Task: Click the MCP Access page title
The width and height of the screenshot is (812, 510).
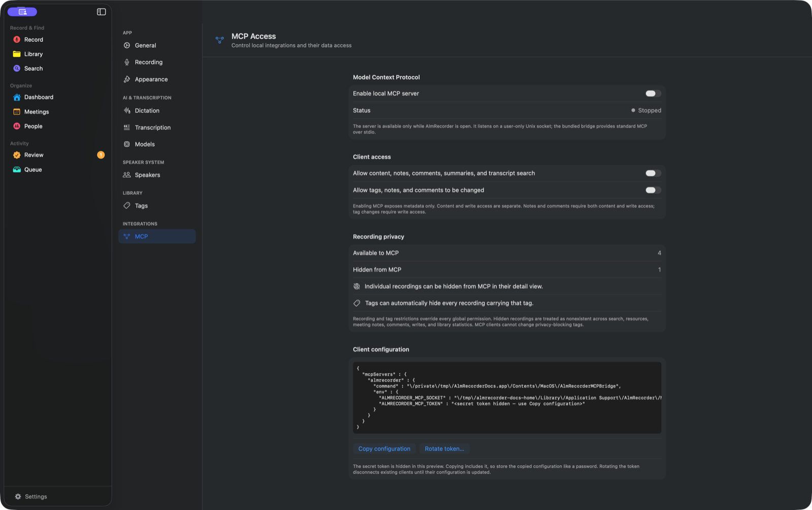Action: pyautogui.click(x=254, y=36)
